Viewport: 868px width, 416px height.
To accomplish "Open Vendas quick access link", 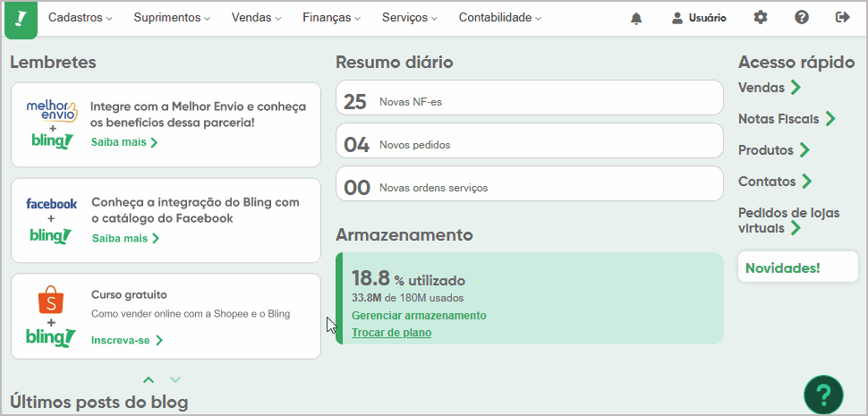I will tap(770, 88).
